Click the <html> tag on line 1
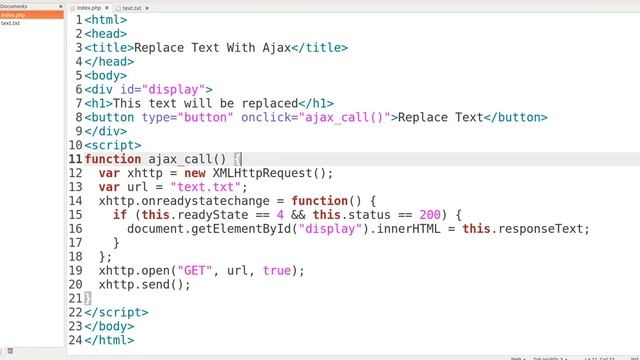Viewport: 640px width, 360px height. [106, 20]
